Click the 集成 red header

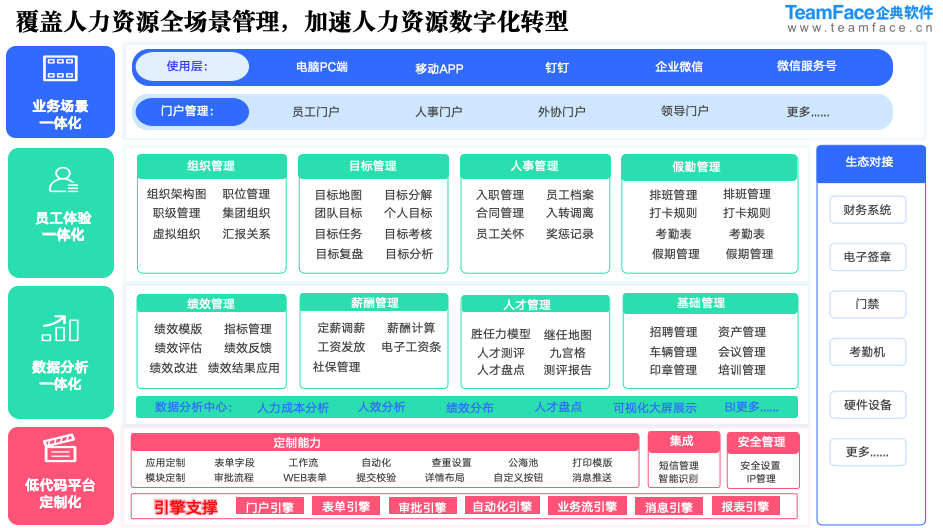coord(684,441)
